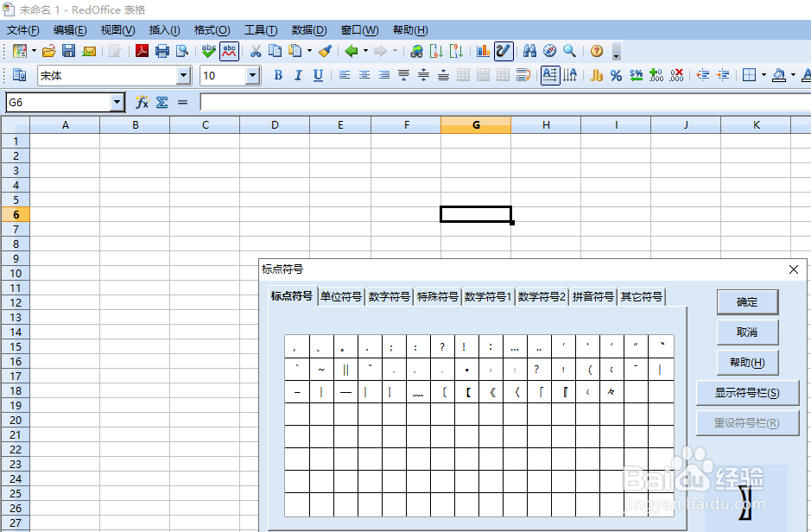Viewport: 811px width, 532px height.
Task: Sort data ascending with the sort icon
Action: tap(436, 51)
